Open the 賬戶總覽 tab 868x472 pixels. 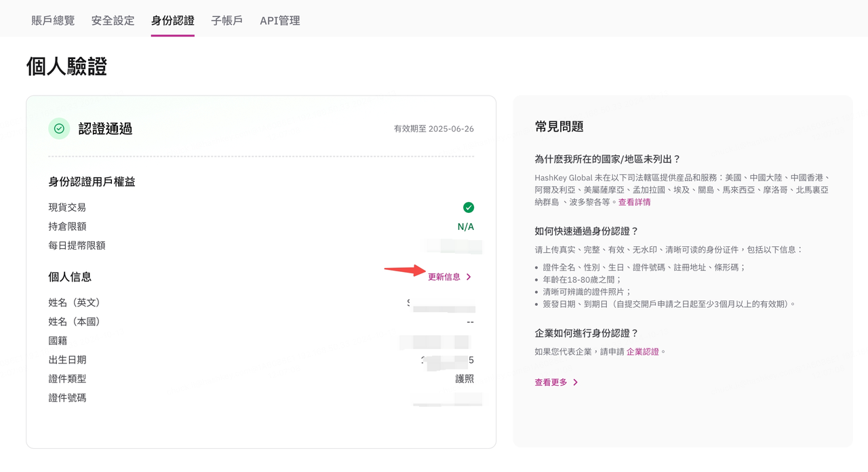[53, 20]
